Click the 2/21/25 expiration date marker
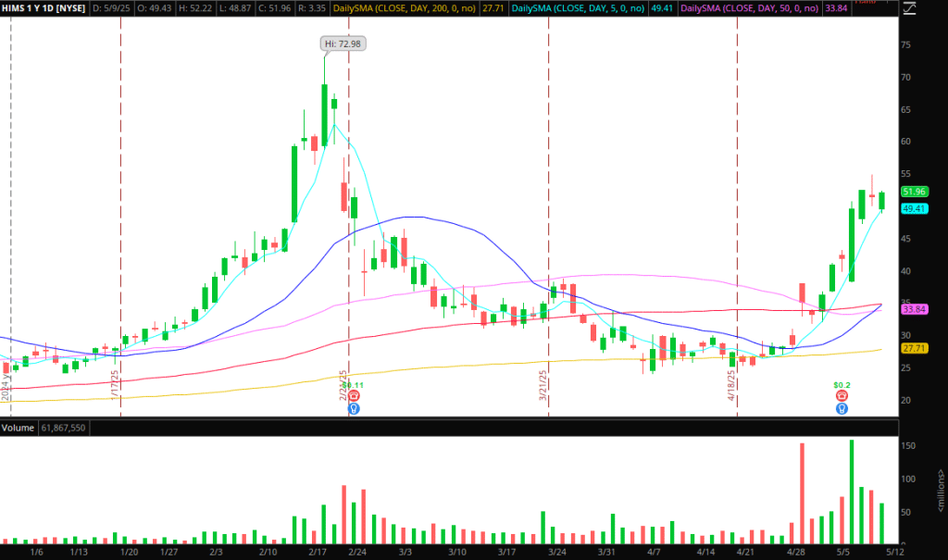948x560 pixels. click(x=343, y=385)
